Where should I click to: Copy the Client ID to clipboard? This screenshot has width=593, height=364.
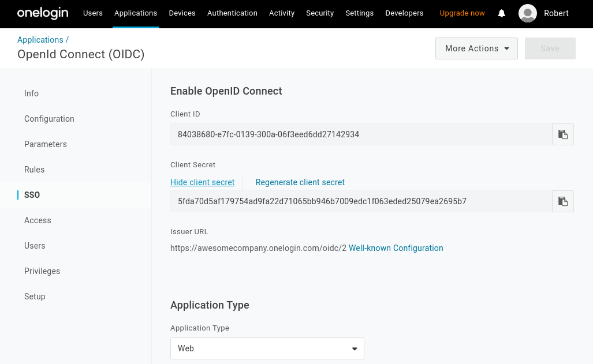tap(562, 134)
